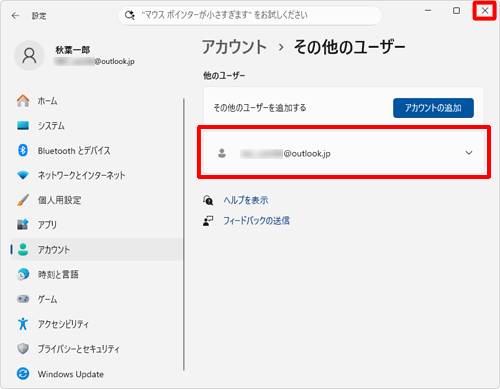Open the フィードバックの送信 link
Image resolution: width=500 pixels, height=389 pixels.
256,221
